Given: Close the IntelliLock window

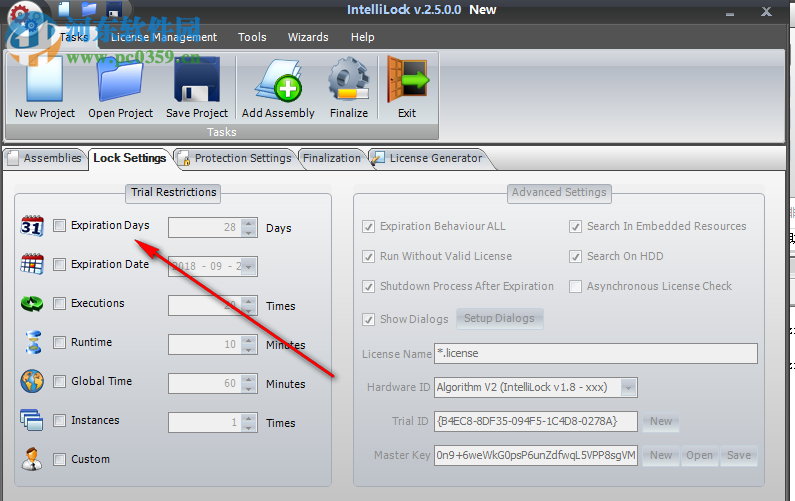Looking at the screenshot, I should [766, 11].
